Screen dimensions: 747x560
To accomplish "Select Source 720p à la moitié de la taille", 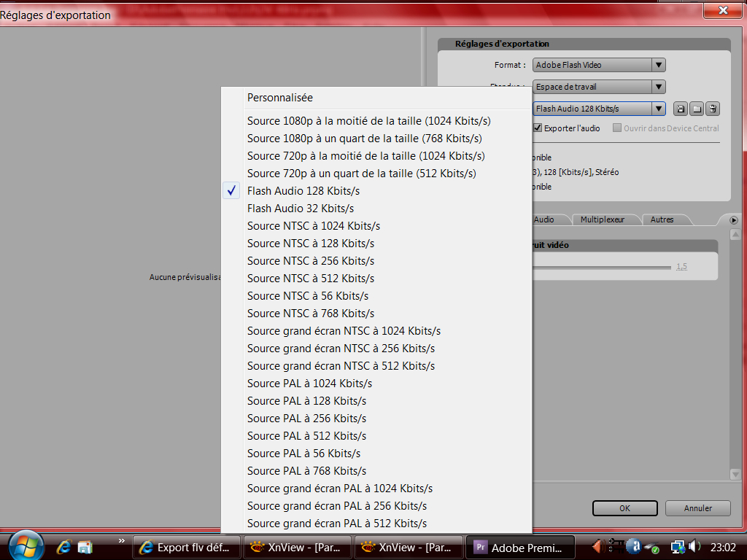I will 376,156.
